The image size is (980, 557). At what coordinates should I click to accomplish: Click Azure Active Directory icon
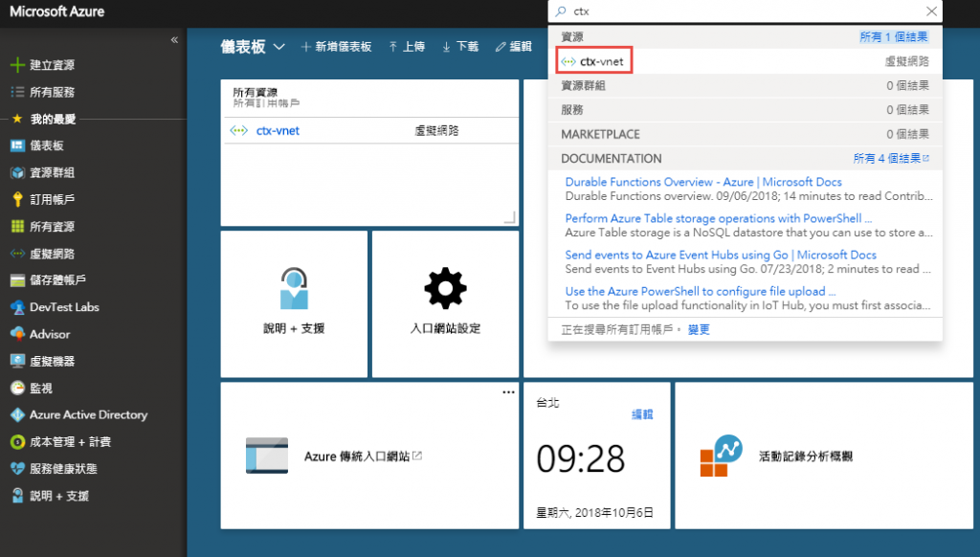(x=17, y=414)
